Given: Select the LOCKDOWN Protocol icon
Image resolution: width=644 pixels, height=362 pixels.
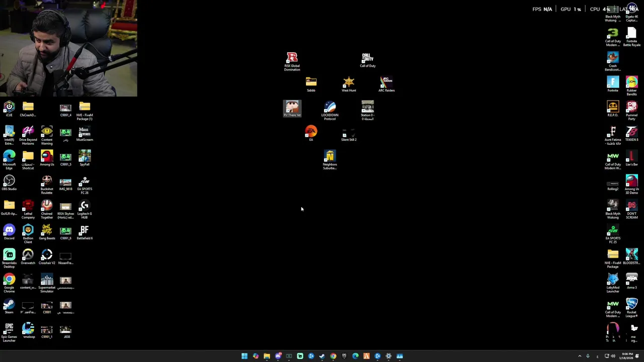Looking at the screenshot, I should click(x=330, y=111).
